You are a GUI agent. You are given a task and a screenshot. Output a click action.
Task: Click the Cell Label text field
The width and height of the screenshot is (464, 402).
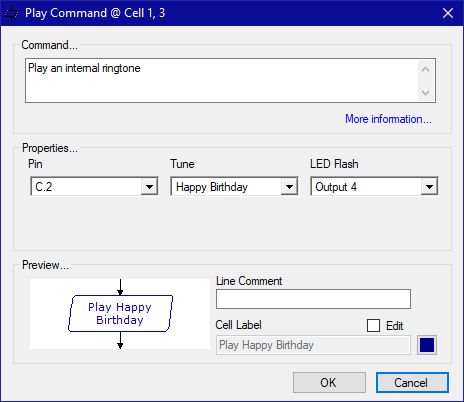[x=313, y=345]
